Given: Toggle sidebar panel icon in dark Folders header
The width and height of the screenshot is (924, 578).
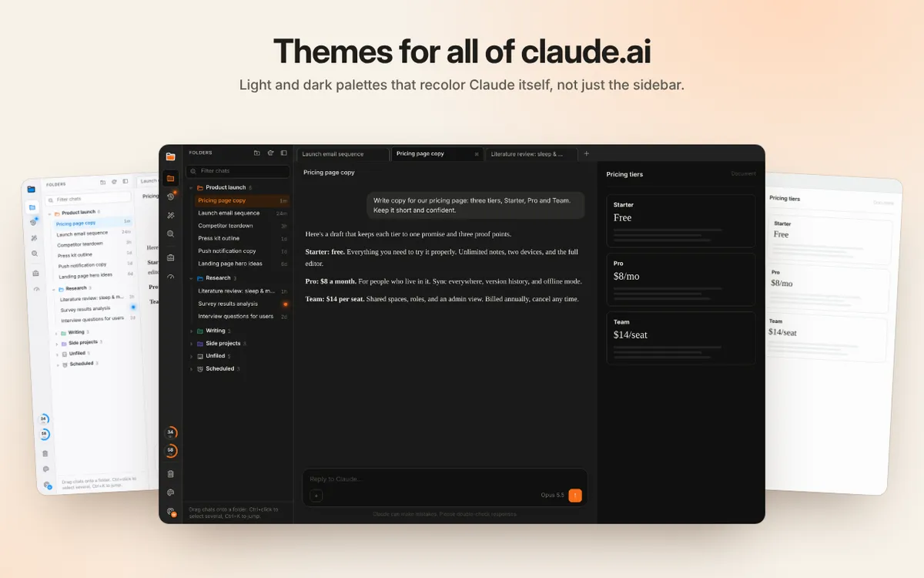Looking at the screenshot, I should (x=283, y=153).
